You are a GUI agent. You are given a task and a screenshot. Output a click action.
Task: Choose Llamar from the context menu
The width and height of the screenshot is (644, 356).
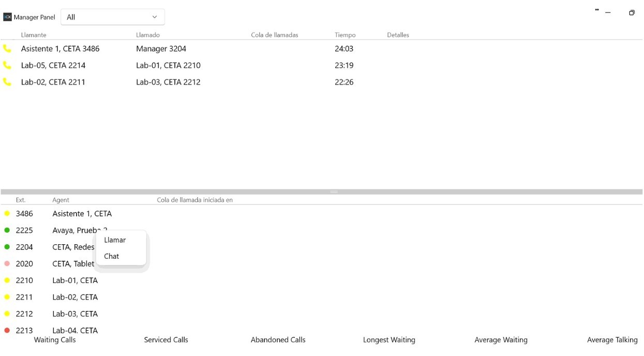115,240
